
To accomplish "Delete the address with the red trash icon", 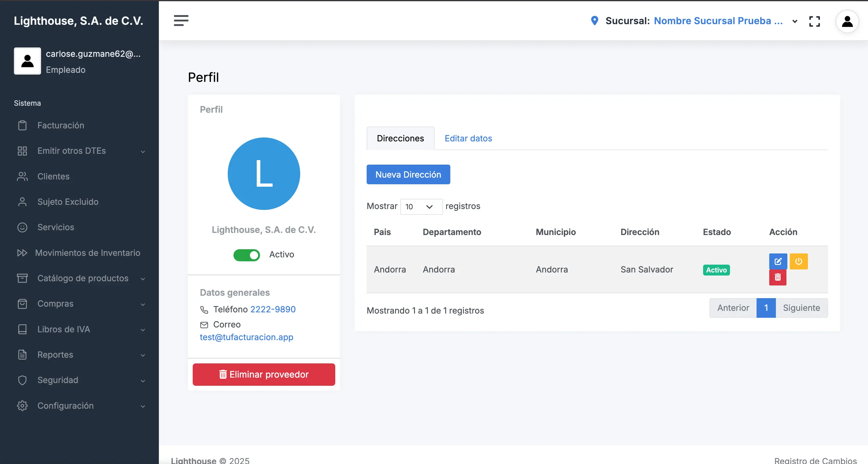I will coord(778,277).
